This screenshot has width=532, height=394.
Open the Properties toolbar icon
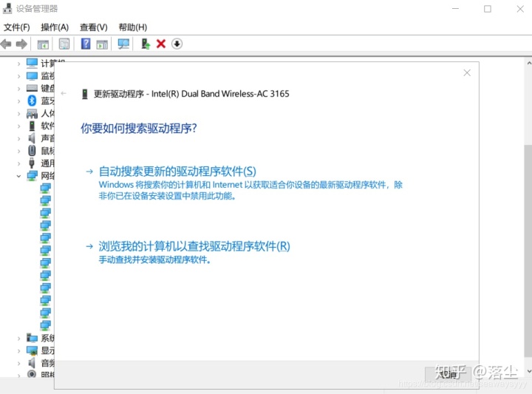click(x=64, y=44)
